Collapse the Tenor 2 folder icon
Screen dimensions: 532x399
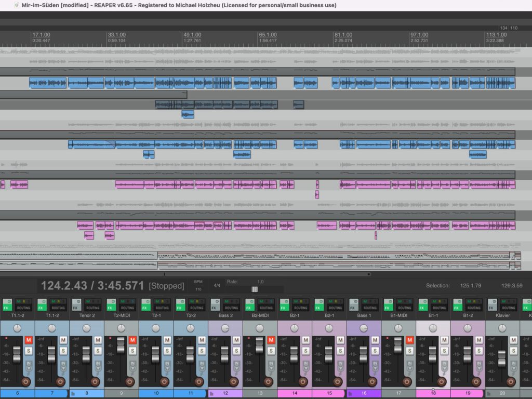pos(73,394)
